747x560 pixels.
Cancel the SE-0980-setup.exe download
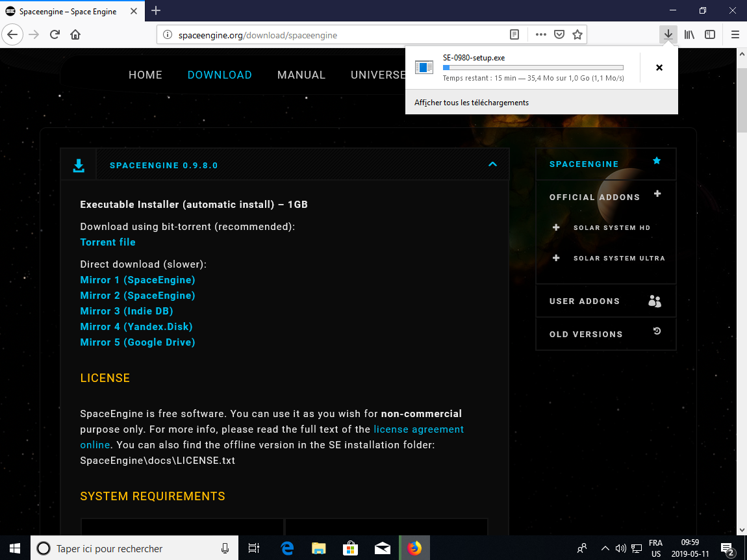click(659, 68)
